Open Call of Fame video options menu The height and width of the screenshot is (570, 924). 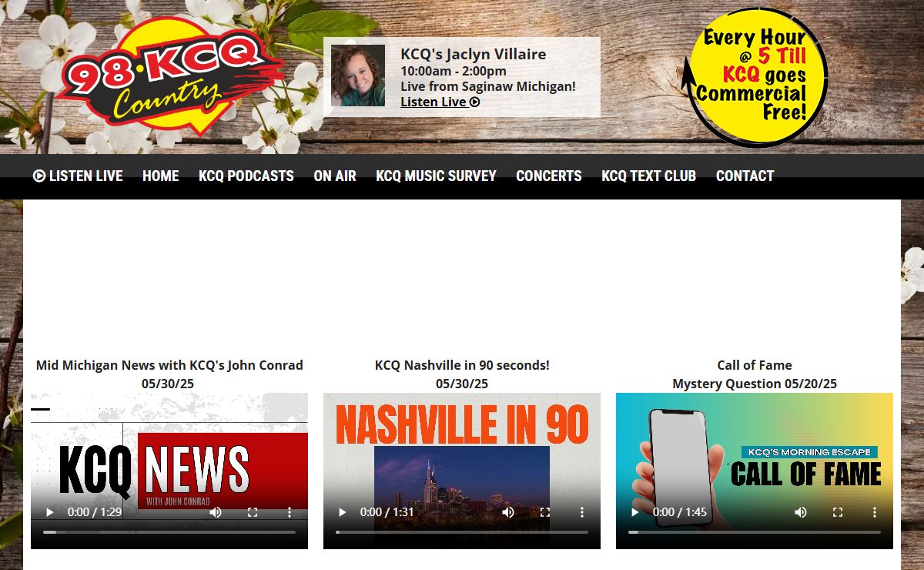tap(875, 512)
